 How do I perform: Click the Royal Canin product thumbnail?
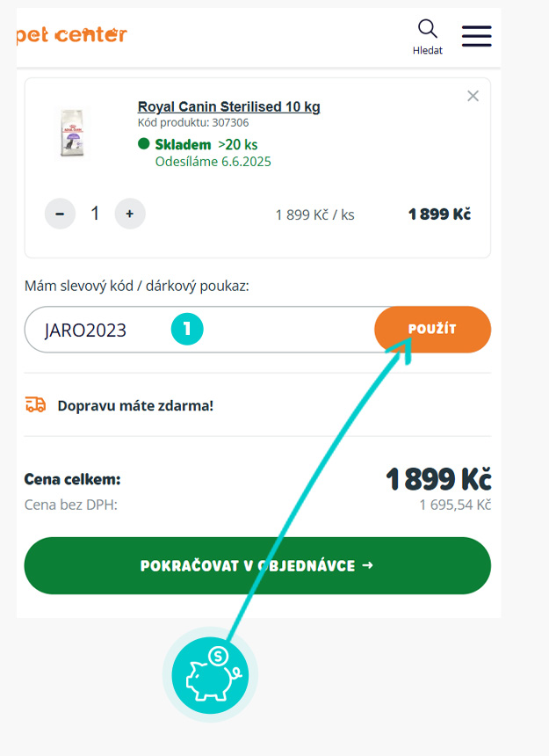pyautogui.click(x=72, y=133)
